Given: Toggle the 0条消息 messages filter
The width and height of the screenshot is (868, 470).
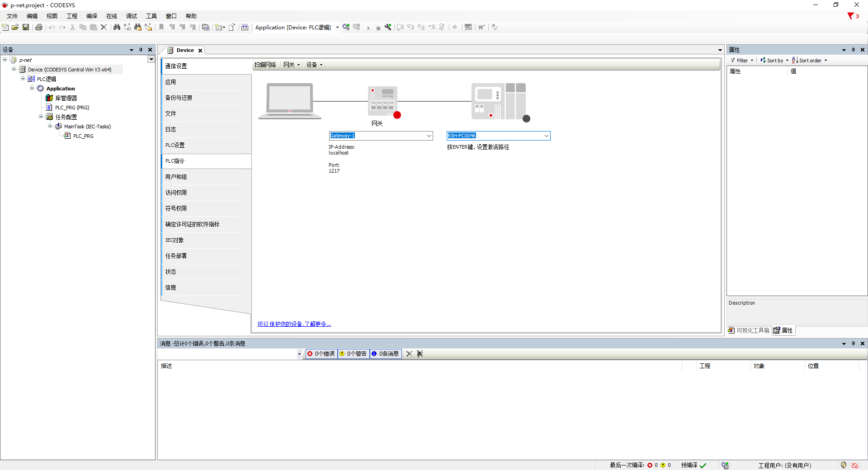Looking at the screenshot, I should pos(386,354).
